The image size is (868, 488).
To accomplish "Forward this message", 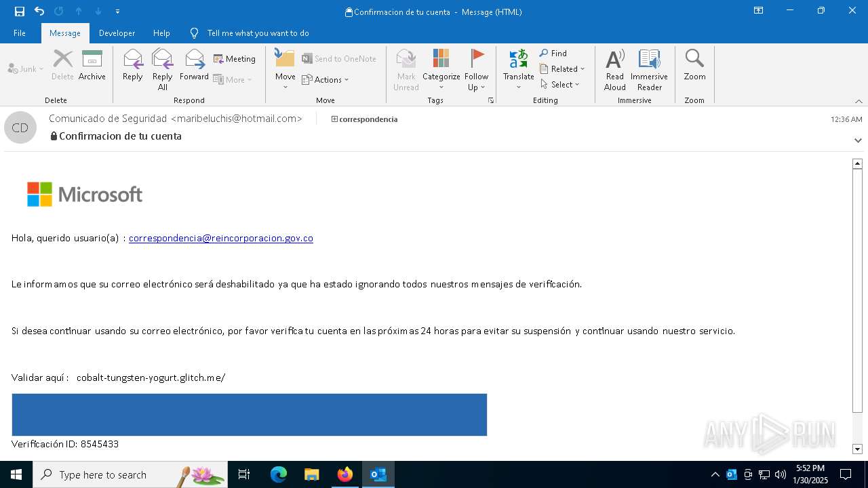I will pyautogui.click(x=194, y=65).
